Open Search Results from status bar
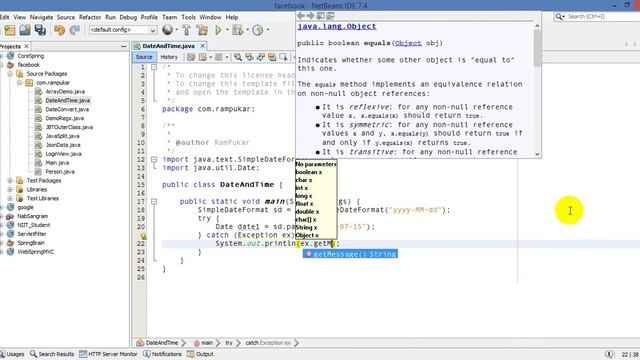The image size is (640, 360). point(52,354)
